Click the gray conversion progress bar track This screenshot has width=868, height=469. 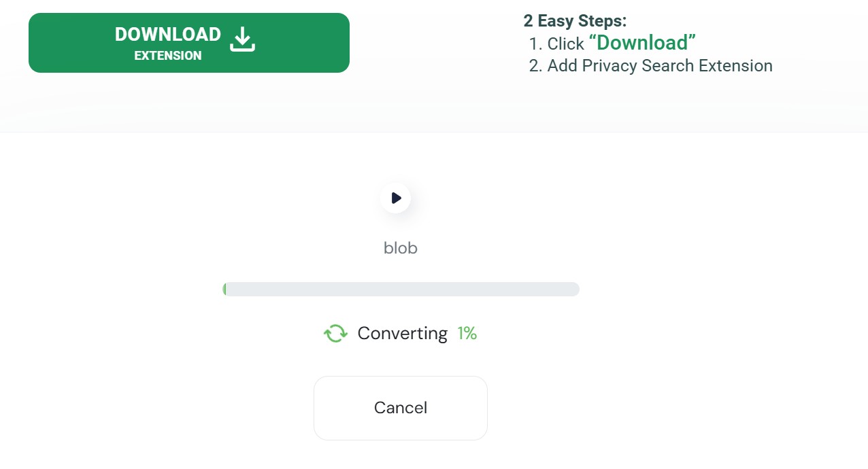pyautogui.click(x=401, y=289)
